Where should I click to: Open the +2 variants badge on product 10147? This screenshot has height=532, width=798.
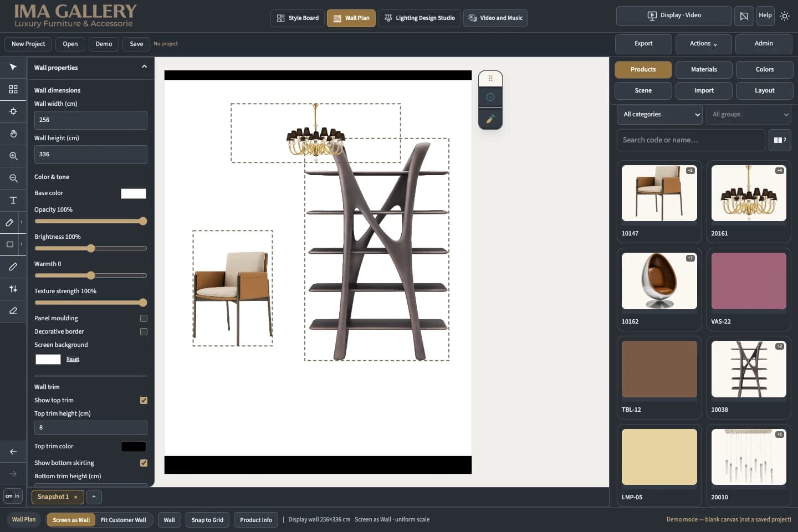690,171
